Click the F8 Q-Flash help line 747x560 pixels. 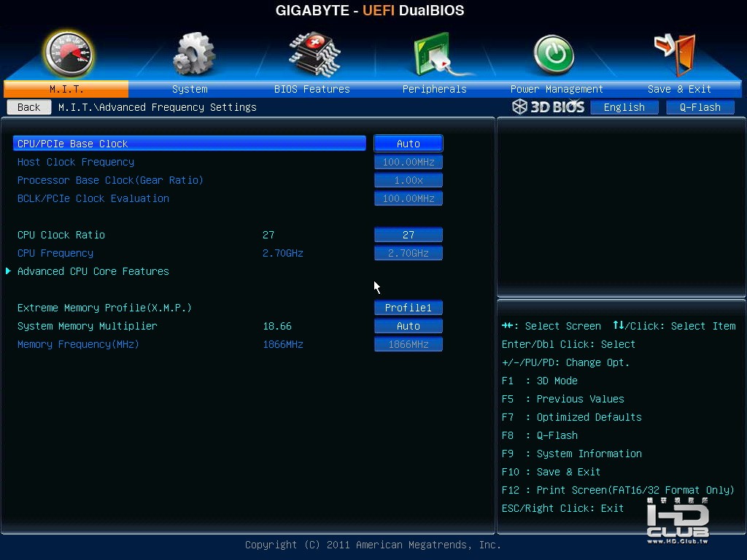(539, 435)
